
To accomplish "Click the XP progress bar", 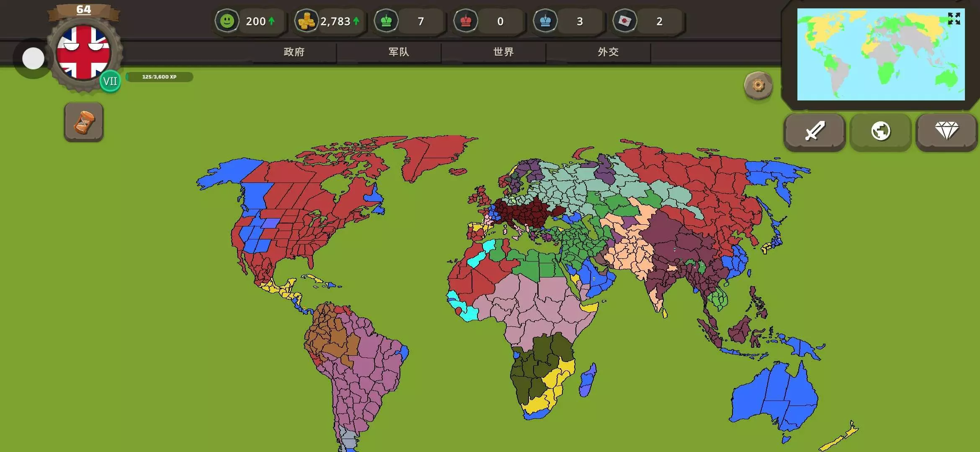I will (159, 77).
